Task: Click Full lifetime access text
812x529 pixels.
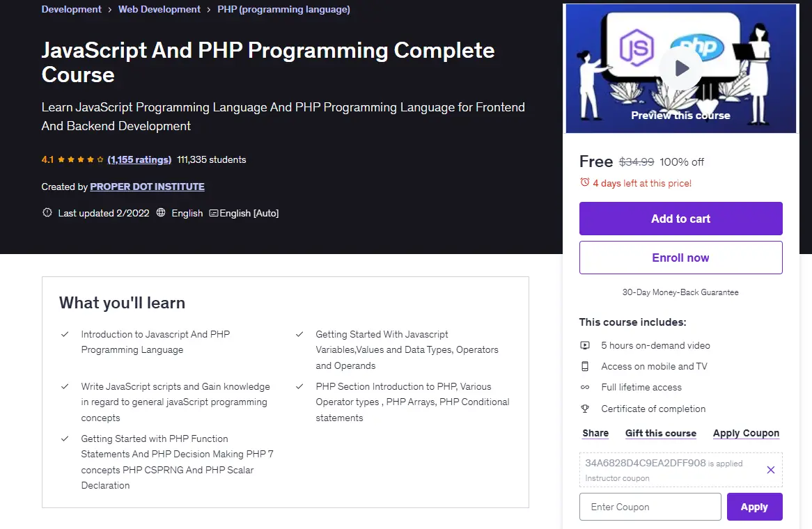Action: pos(641,387)
